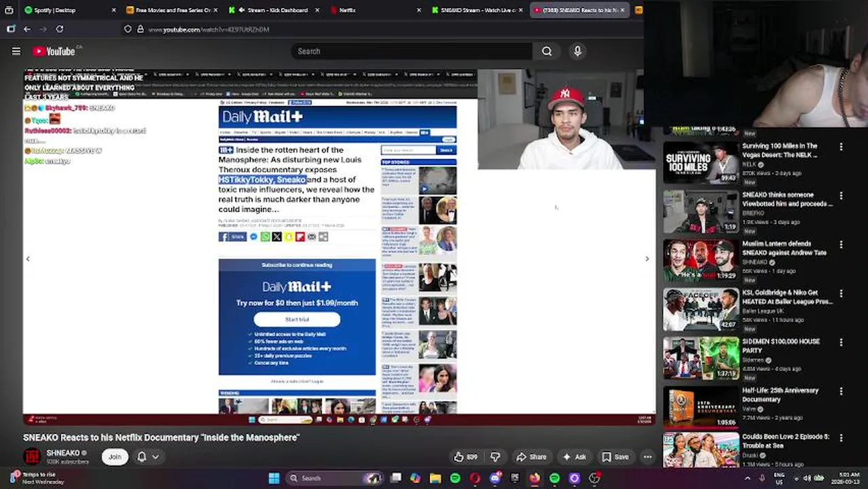Start voice search with microphone icon
This screenshot has width=868, height=489.
(x=577, y=51)
